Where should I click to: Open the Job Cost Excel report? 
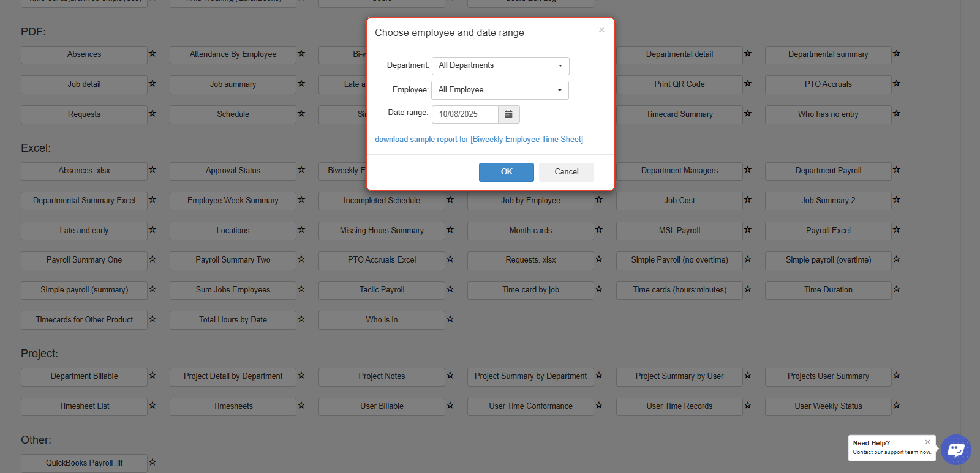coord(679,201)
